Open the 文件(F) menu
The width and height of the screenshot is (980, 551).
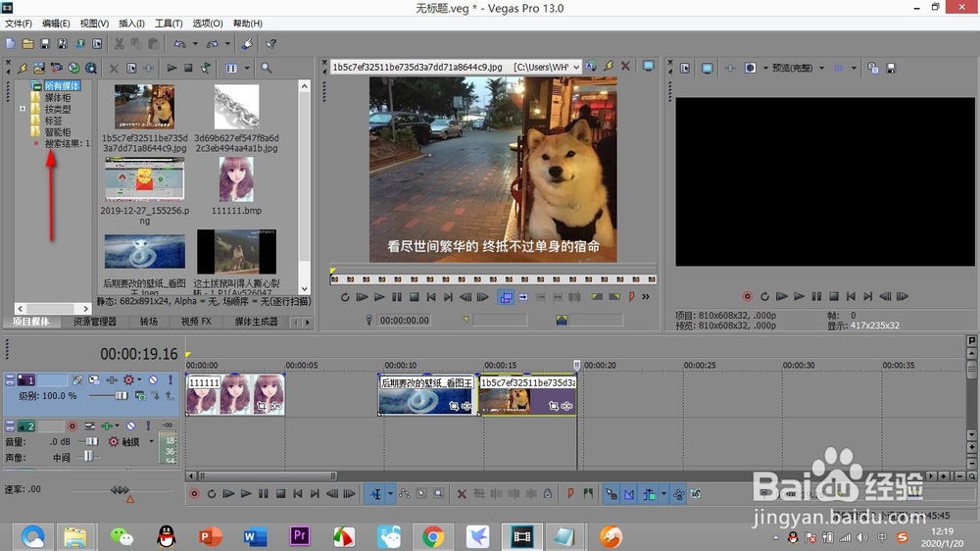pyautogui.click(x=18, y=24)
